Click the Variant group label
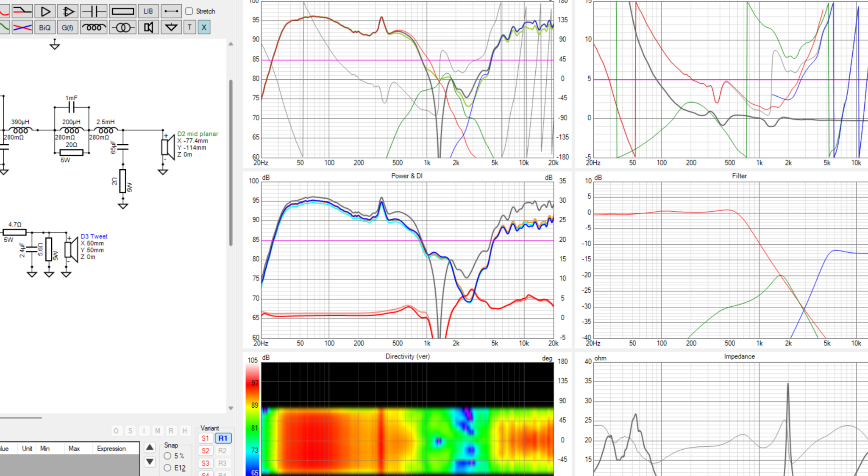Viewport: 868px width, 476px height. pyautogui.click(x=210, y=428)
